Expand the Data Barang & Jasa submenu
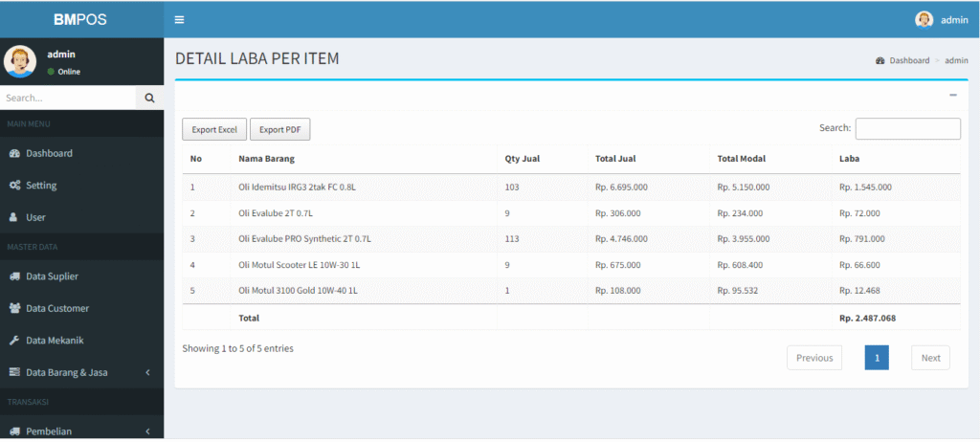Screen dimensions: 980x442 (148, 372)
